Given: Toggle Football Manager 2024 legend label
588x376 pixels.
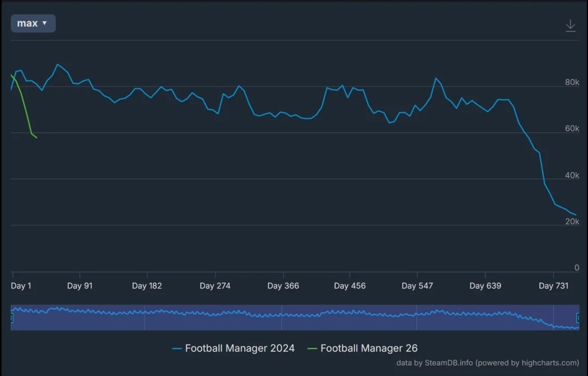Looking at the screenshot, I should 239,348.
